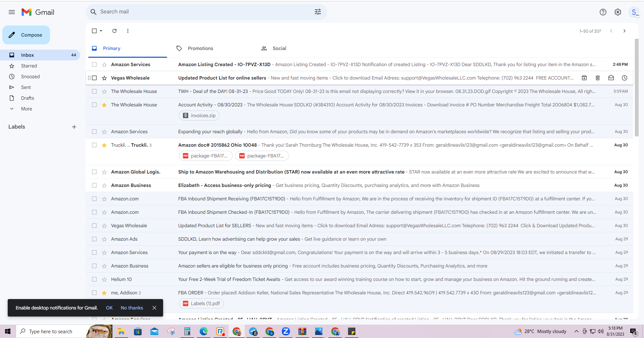644x338 pixels.
Task: Open the Sent folder
Action: [40, 87]
